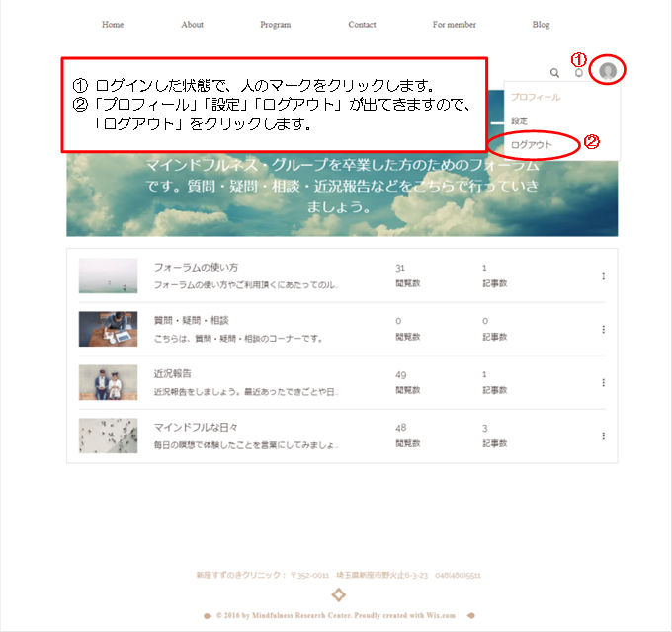Open options menu for マインドフルな日々 row
Screen dimensions: 672x632
(x=604, y=435)
